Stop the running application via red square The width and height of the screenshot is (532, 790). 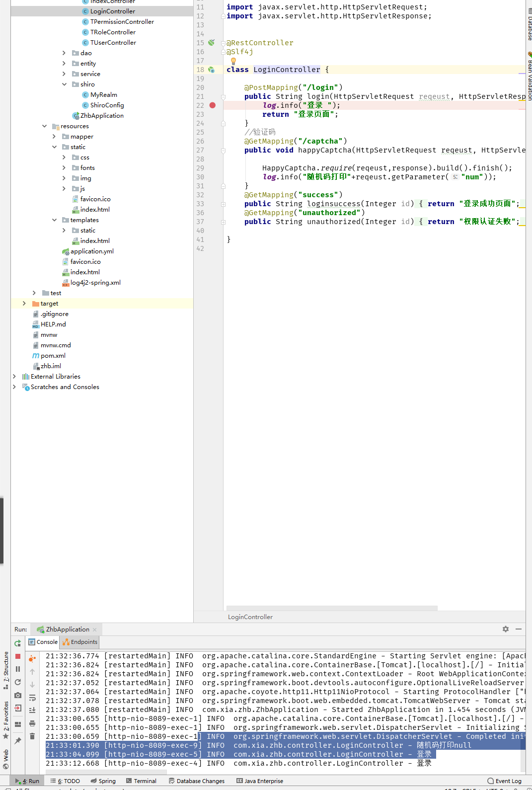18,656
